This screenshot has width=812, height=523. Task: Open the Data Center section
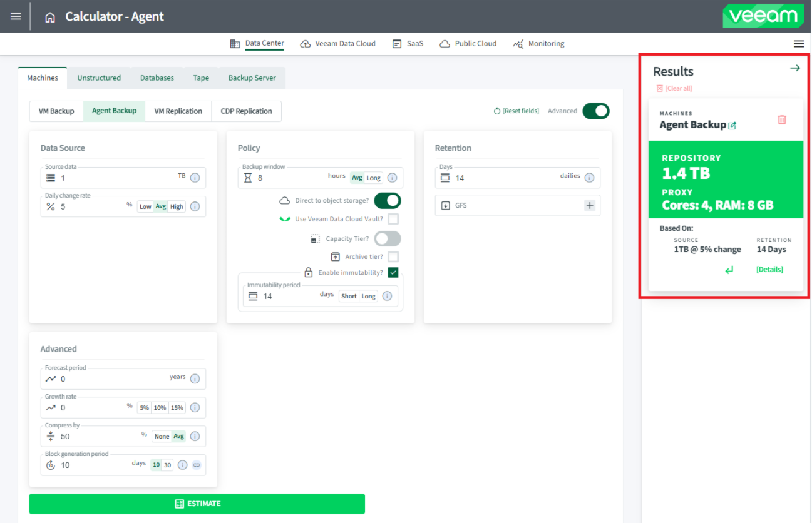[x=257, y=44]
